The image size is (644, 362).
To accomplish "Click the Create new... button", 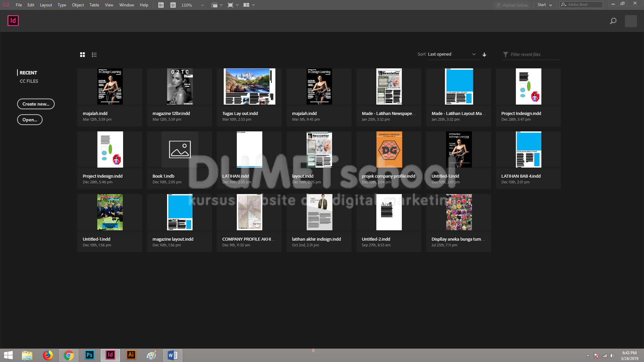I will coord(36,104).
